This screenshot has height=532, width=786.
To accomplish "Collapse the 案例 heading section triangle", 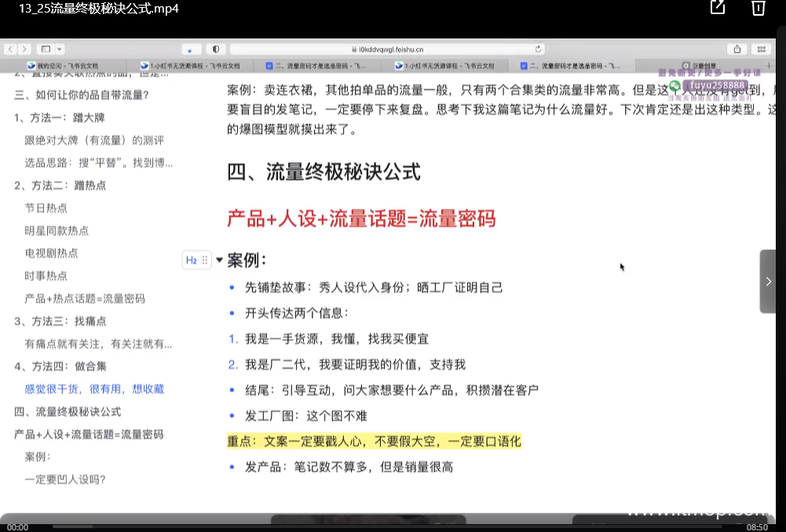I will point(220,260).
